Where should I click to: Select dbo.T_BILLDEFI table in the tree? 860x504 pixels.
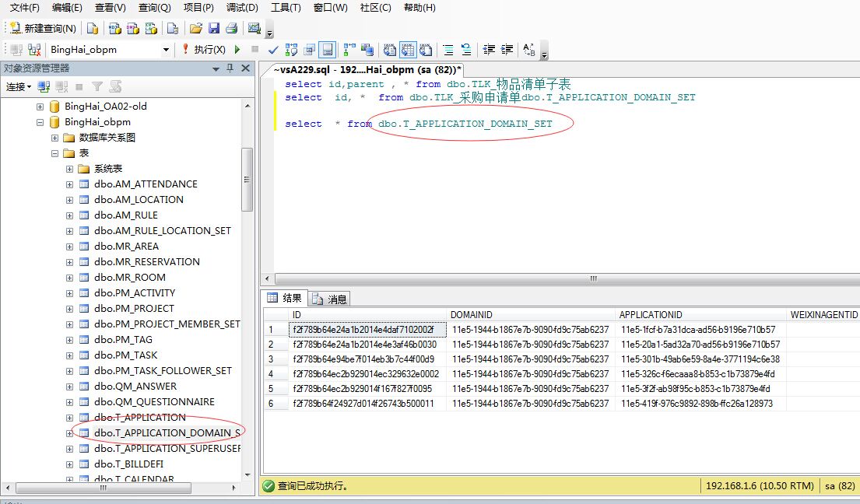128,464
